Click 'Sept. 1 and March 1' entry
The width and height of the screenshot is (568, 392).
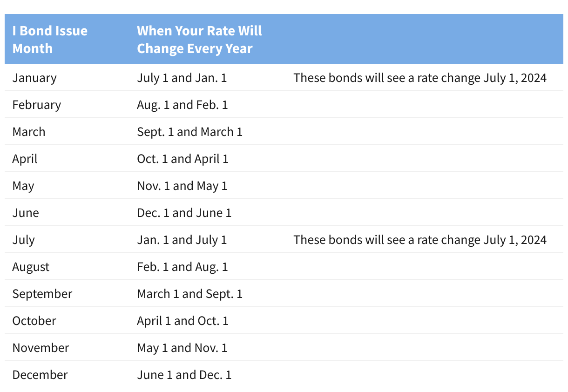[190, 132]
